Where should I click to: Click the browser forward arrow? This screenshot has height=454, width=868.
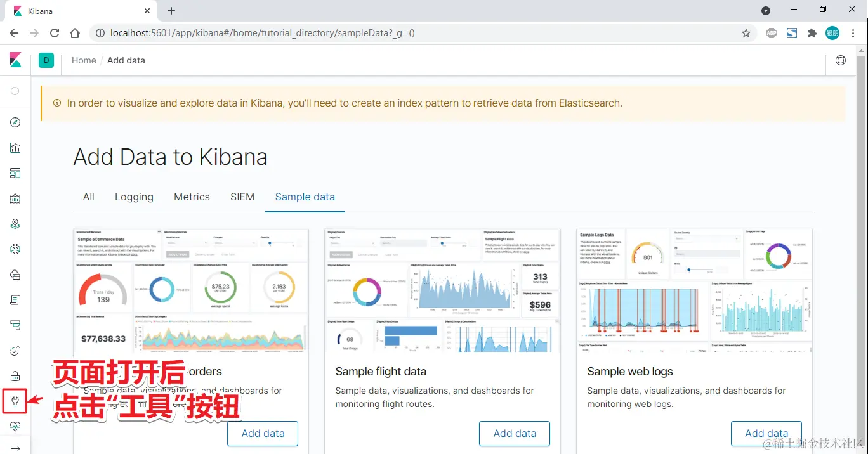pyautogui.click(x=34, y=33)
